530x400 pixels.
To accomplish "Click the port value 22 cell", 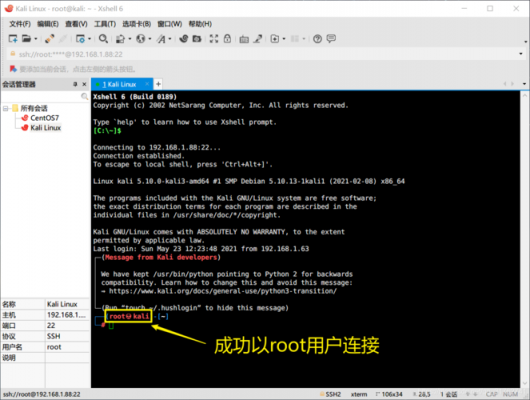I will pos(67,326).
